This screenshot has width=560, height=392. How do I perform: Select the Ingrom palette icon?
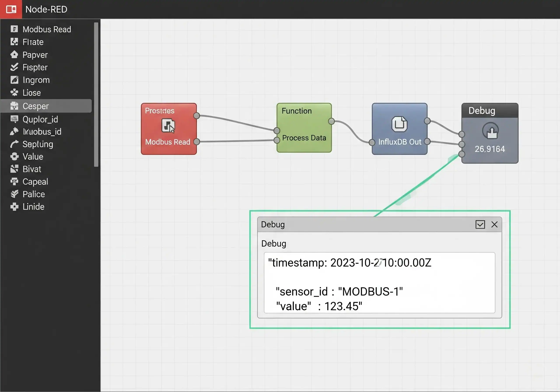(14, 80)
